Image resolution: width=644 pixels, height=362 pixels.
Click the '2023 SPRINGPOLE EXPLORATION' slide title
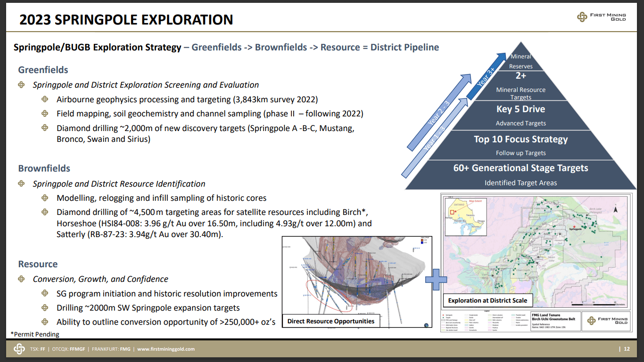126,19
